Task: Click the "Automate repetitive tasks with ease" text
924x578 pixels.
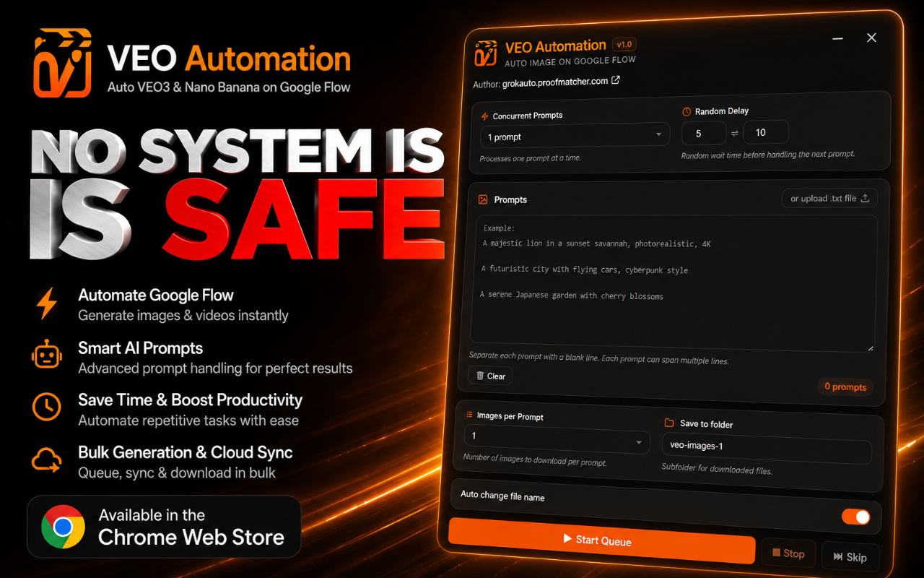Action: pos(188,420)
